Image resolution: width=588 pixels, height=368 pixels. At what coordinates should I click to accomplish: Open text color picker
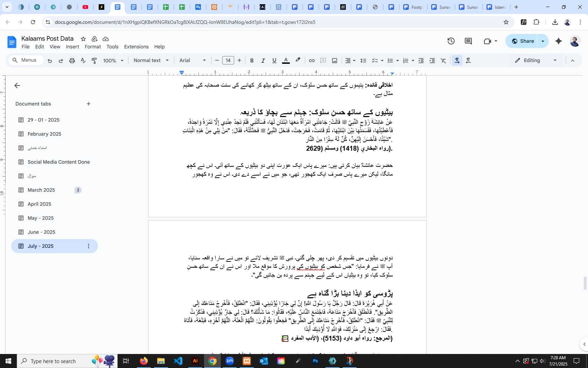point(286,61)
